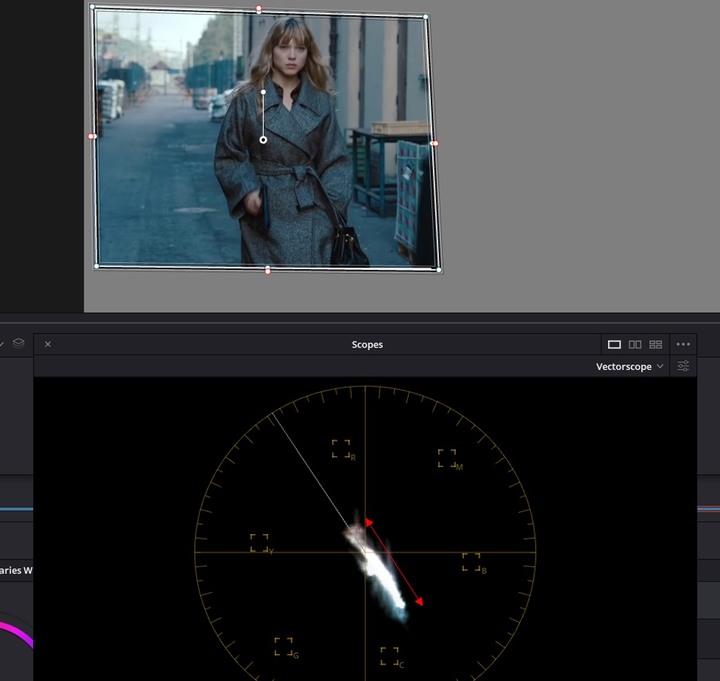Select the bottom-right corner point of power window
This screenshot has height=681, width=720.
439,270
